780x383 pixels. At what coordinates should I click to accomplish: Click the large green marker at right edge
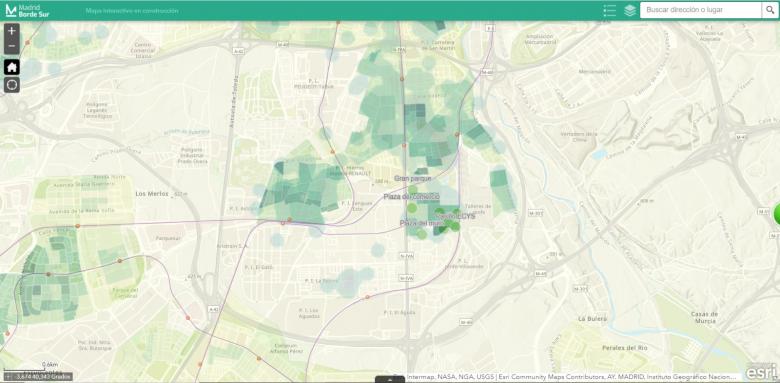[x=777, y=215]
